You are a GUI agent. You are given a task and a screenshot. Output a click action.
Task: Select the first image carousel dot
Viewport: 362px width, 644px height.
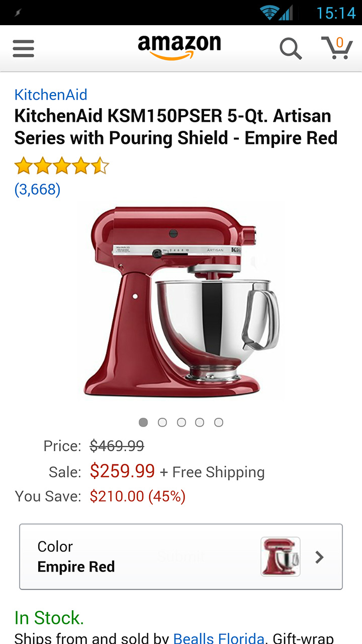click(143, 422)
